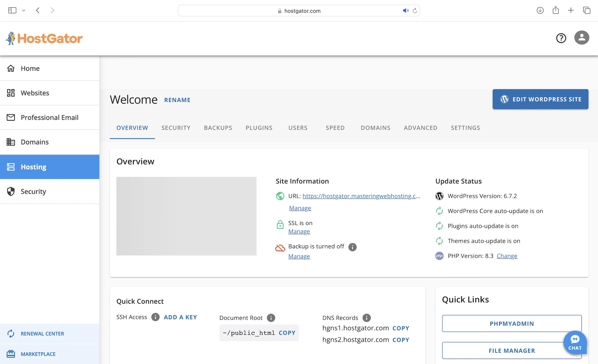Select Professional Email in the sidebar
This screenshot has height=364, width=598.
(50, 117)
